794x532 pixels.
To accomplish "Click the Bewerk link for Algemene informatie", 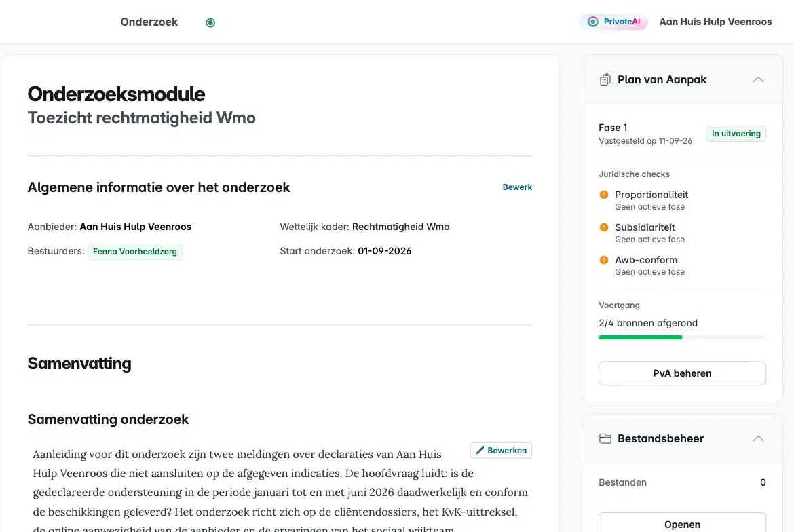I will point(517,187).
